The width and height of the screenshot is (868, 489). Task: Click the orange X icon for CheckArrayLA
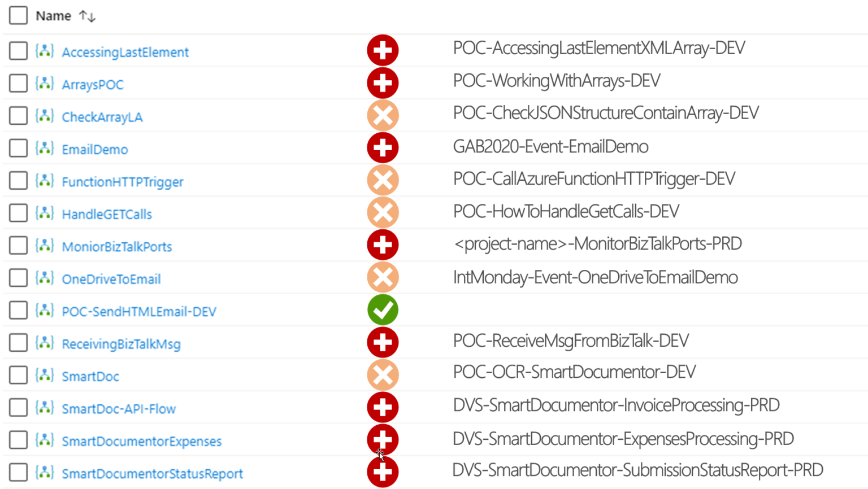pos(383,116)
